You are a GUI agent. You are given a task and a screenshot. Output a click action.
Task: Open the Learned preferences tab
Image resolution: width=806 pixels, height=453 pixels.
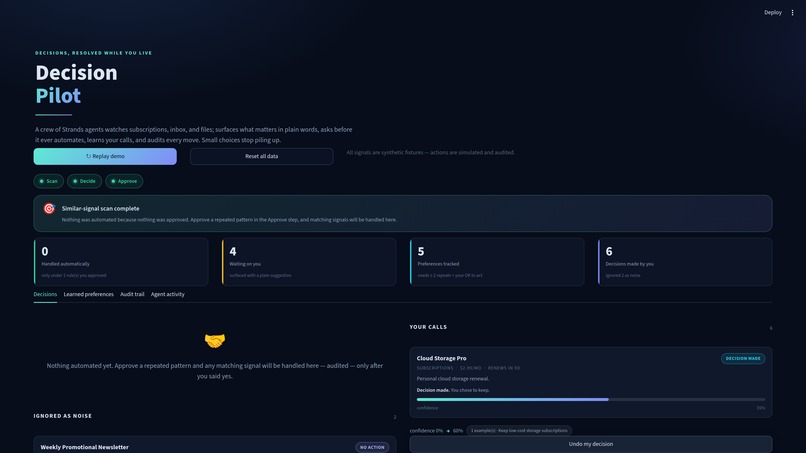pyautogui.click(x=88, y=294)
